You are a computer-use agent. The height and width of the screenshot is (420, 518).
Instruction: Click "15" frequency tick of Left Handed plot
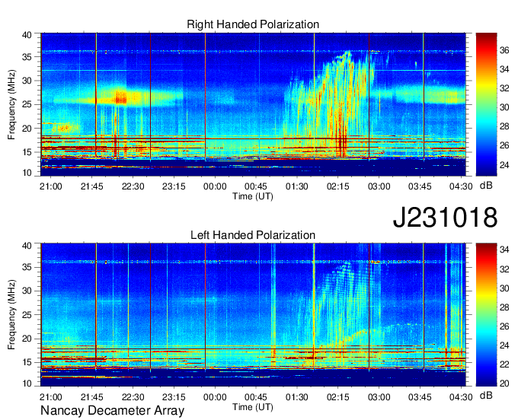[27, 363]
